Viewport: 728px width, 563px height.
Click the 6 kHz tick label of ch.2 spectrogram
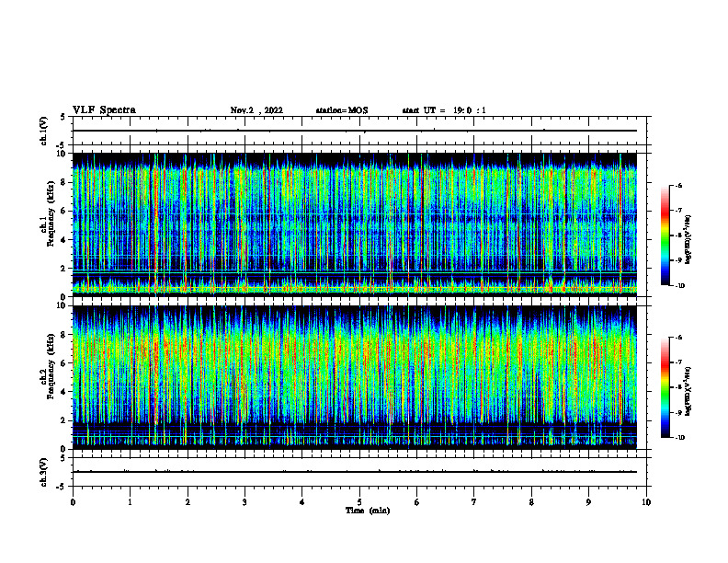pos(64,363)
